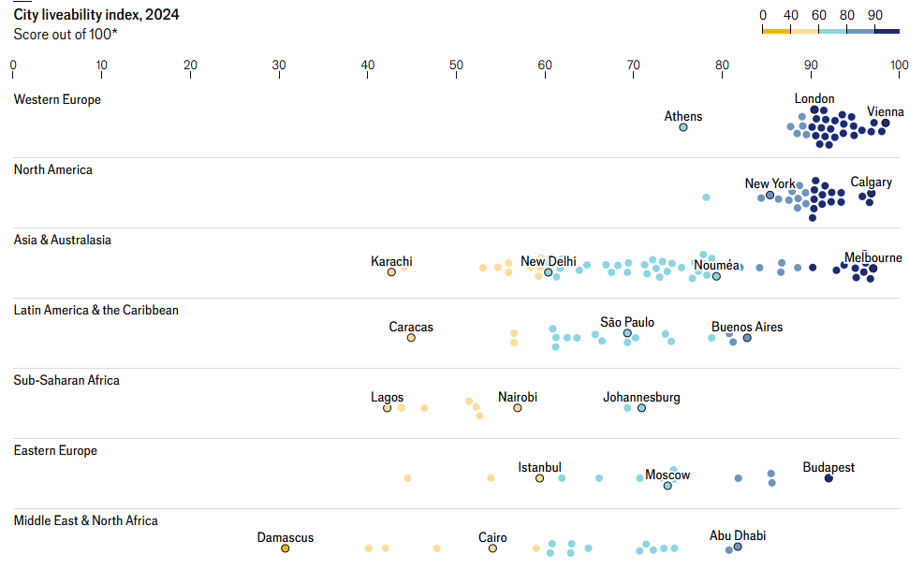Select the Cairo city dot

coord(492,548)
